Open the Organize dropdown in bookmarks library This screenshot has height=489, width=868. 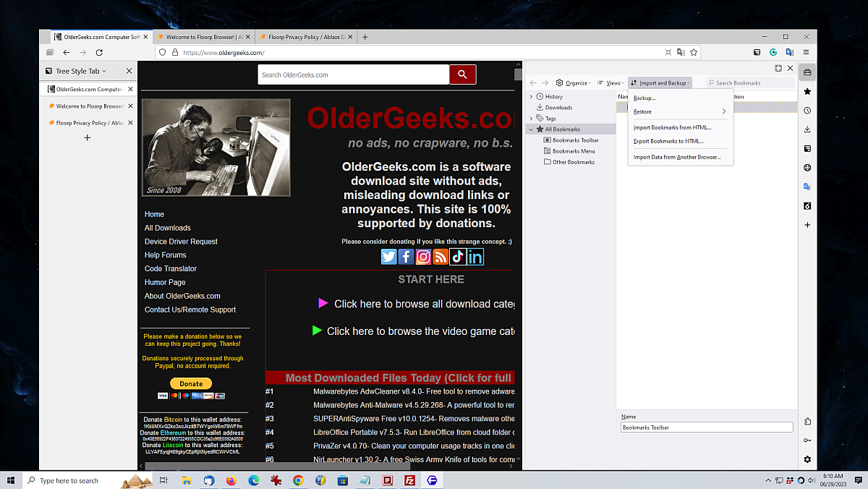[572, 83]
